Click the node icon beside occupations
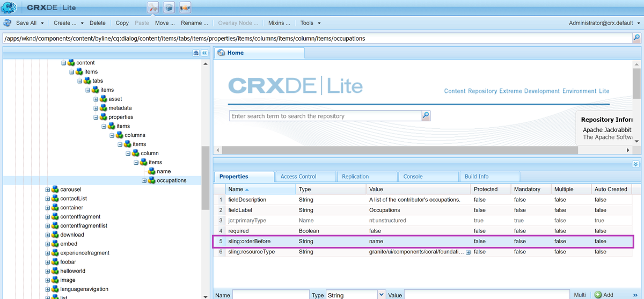The image size is (644, 299). (x=152, y=180)
